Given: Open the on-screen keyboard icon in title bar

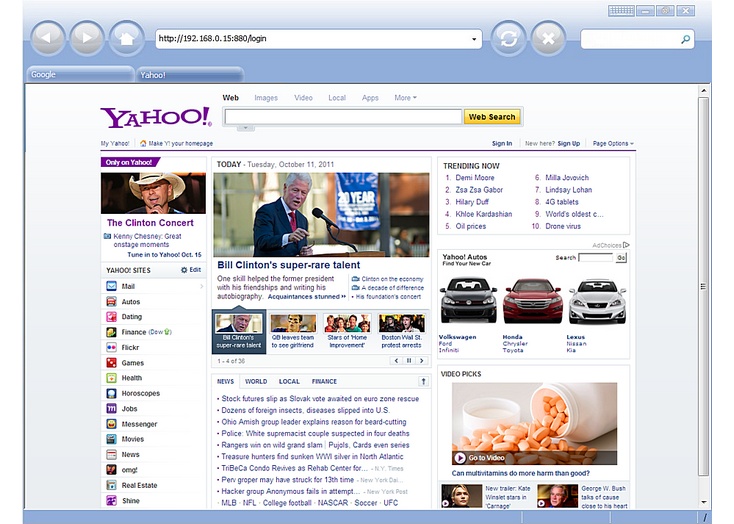Looking at the screenshot, I should 621,11.
